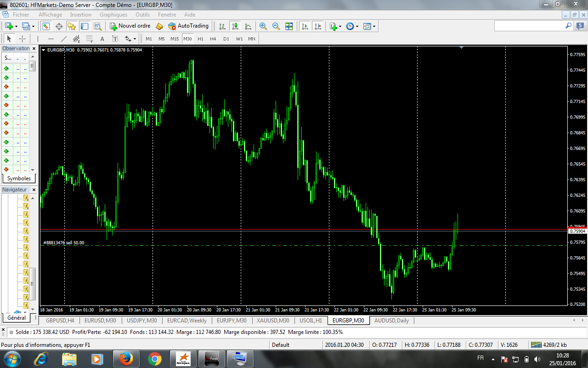This screenshot has height=368, width=588.
Task: Open the Outils menu
Action: (142, 15)
